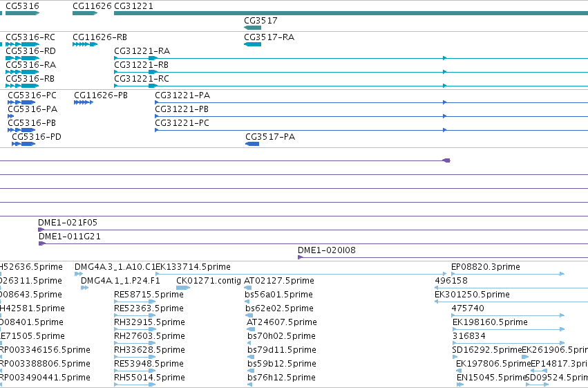Select the CG31221 gene label

pos(133,6)
